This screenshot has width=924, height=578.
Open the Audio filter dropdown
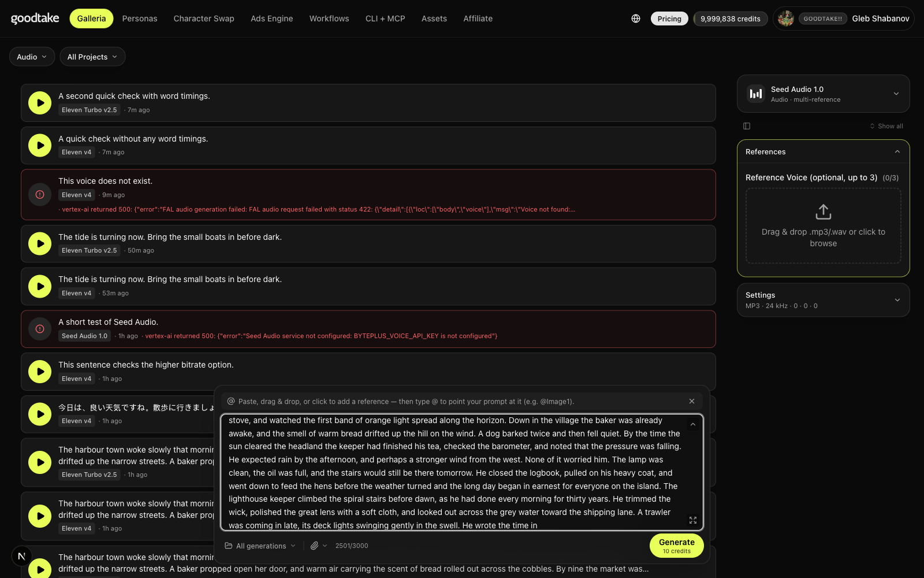coord(32,57)
